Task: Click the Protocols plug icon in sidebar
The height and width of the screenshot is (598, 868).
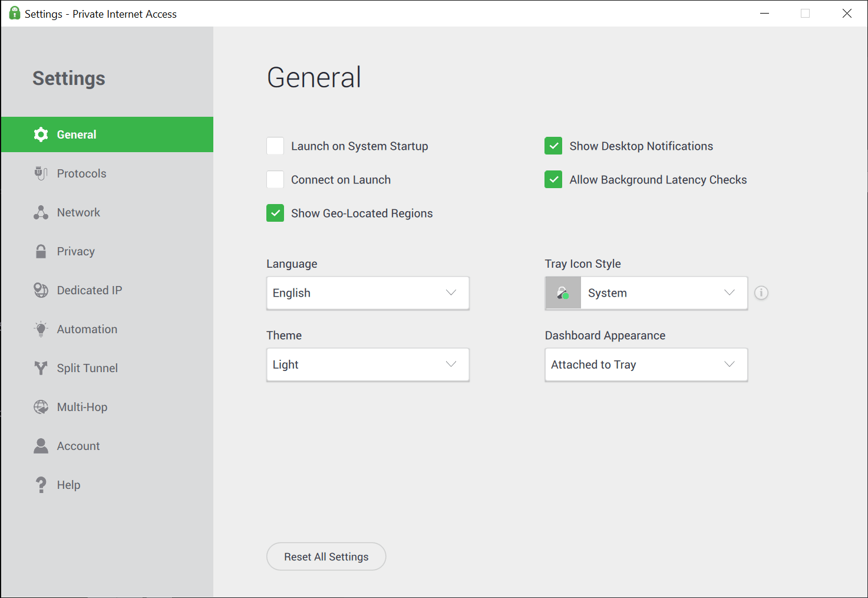Action: click(41, 173)
